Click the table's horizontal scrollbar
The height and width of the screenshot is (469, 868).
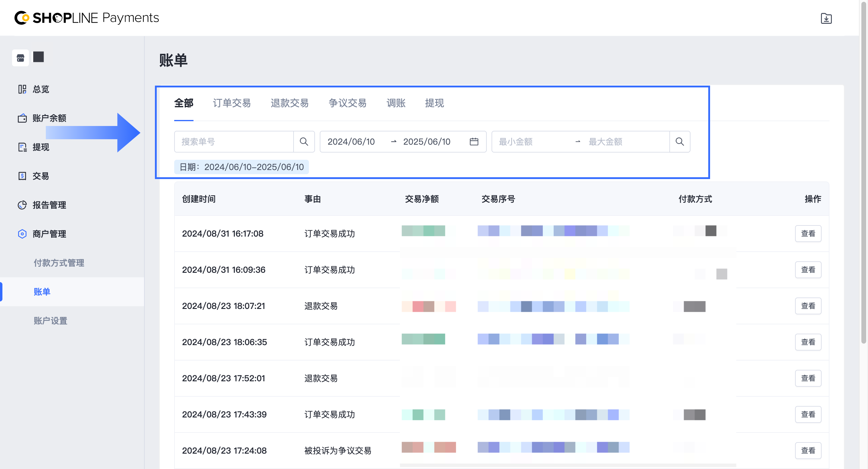point(568,465)
